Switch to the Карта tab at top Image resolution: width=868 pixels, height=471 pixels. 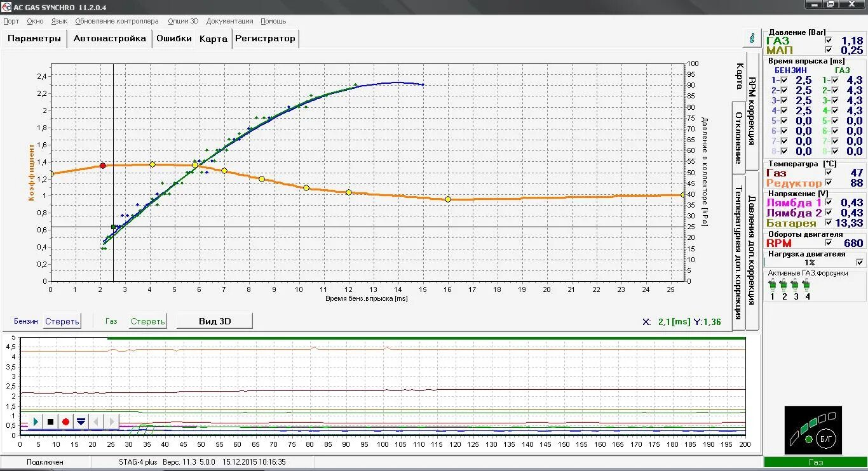pyautogui.click(x=214, y=39)
